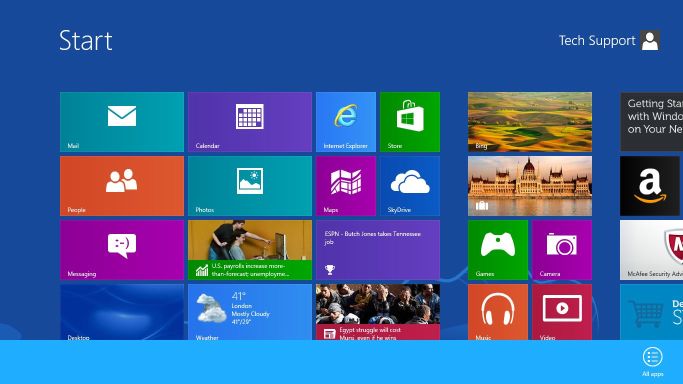Open the Calendar tile
683x384 pixels.
click(x=250, y=122)
